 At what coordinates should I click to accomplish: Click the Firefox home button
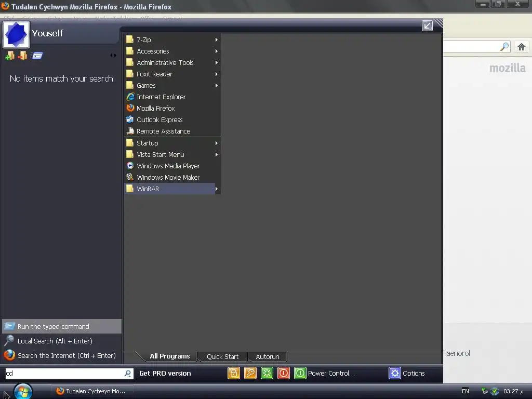522,47
